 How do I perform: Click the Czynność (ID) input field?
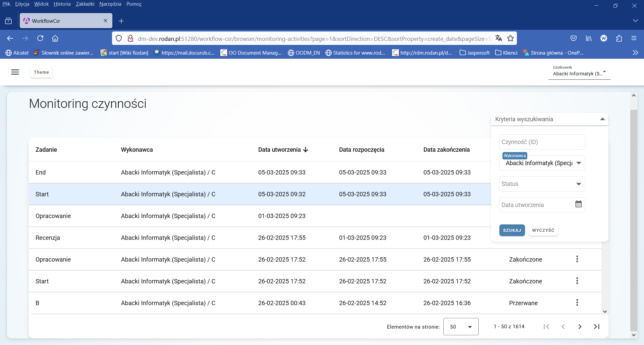541,142
